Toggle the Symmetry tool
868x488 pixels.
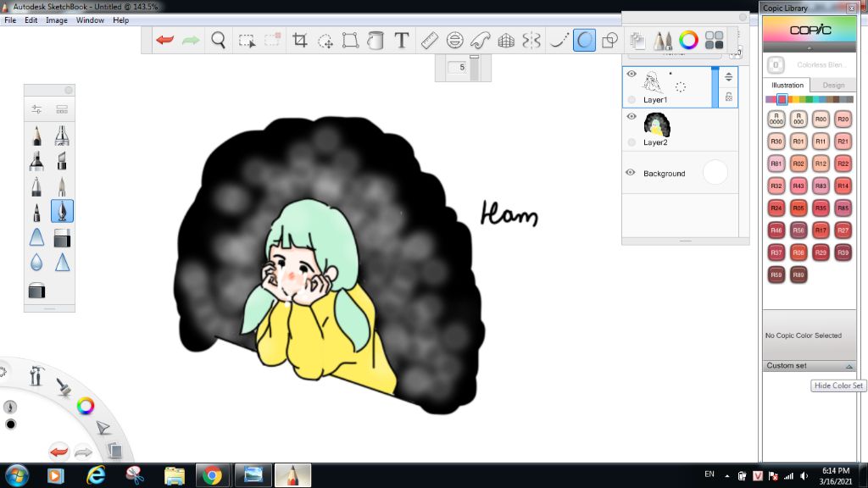(531, 41)
